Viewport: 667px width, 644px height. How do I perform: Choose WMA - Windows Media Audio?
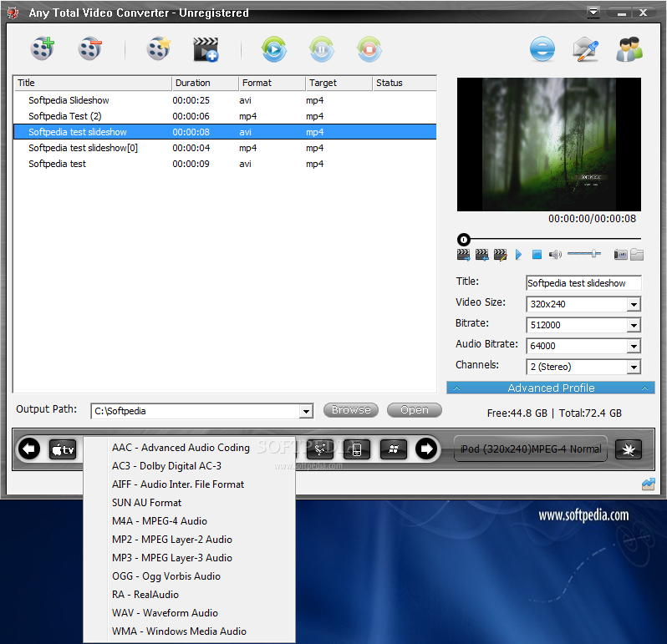189,631
